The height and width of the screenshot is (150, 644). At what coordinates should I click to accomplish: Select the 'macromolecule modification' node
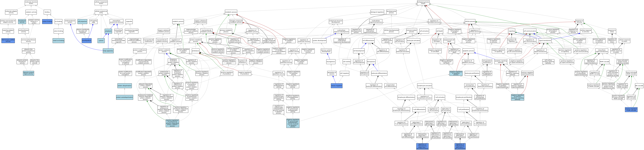pos(148,40)
